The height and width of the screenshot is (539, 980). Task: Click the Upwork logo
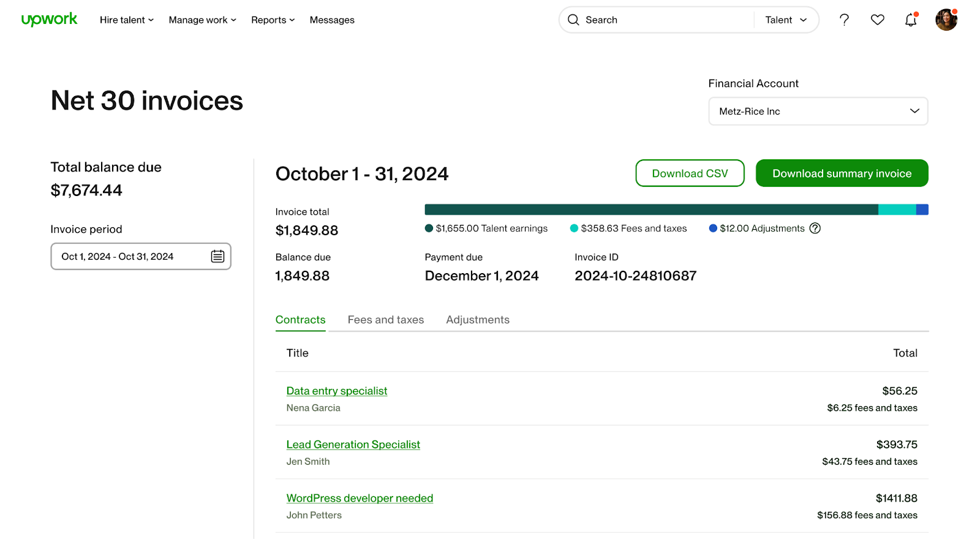49,20
